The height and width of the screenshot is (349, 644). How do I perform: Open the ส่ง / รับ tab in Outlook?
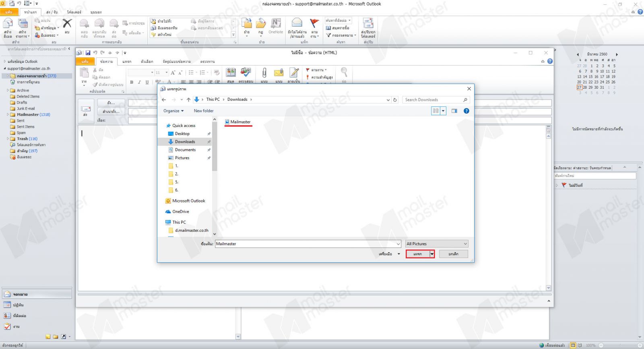pos(52,12)
